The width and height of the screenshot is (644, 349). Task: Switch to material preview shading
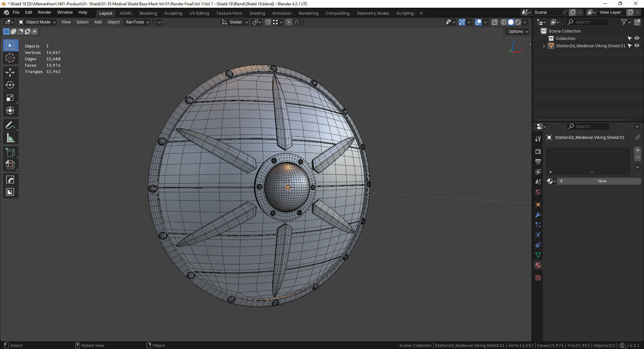pyautogui.click(x=518, y=22)
